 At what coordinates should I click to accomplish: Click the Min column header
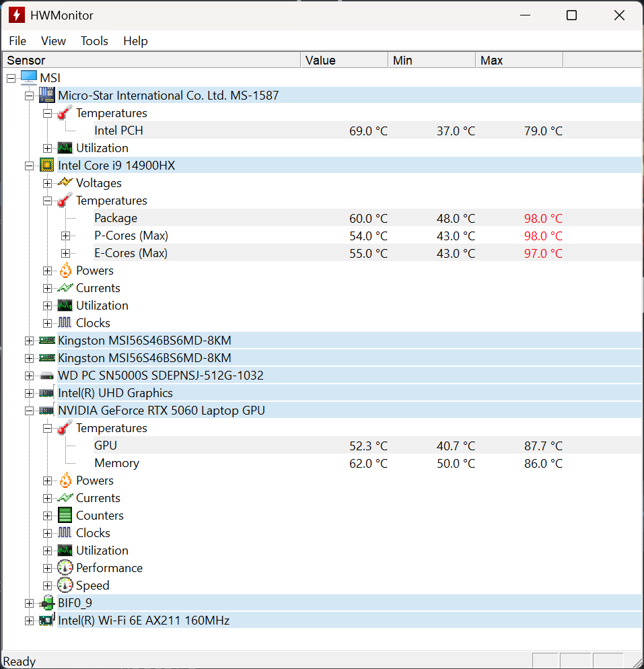click(x=431, y=60)
